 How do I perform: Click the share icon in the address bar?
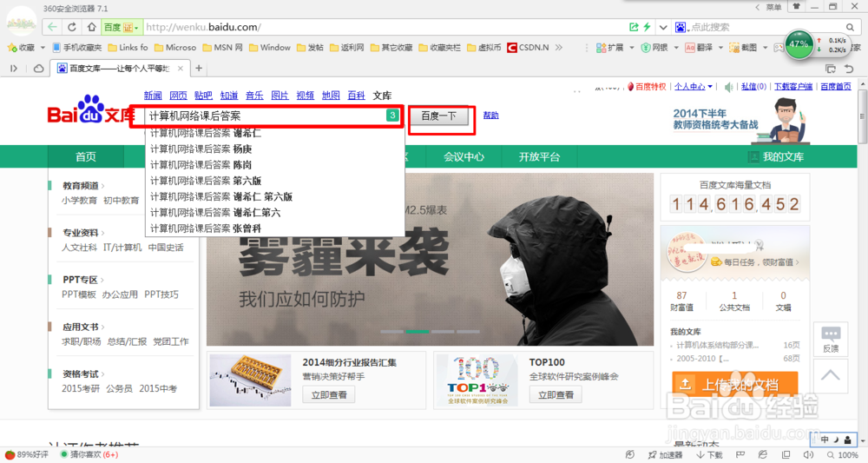click(x=634, y=27)
